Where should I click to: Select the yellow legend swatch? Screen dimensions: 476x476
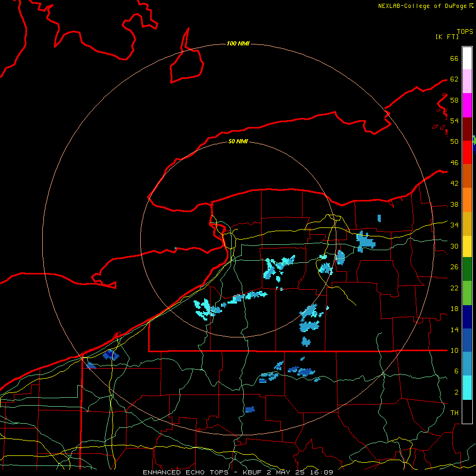click(467, 246)
